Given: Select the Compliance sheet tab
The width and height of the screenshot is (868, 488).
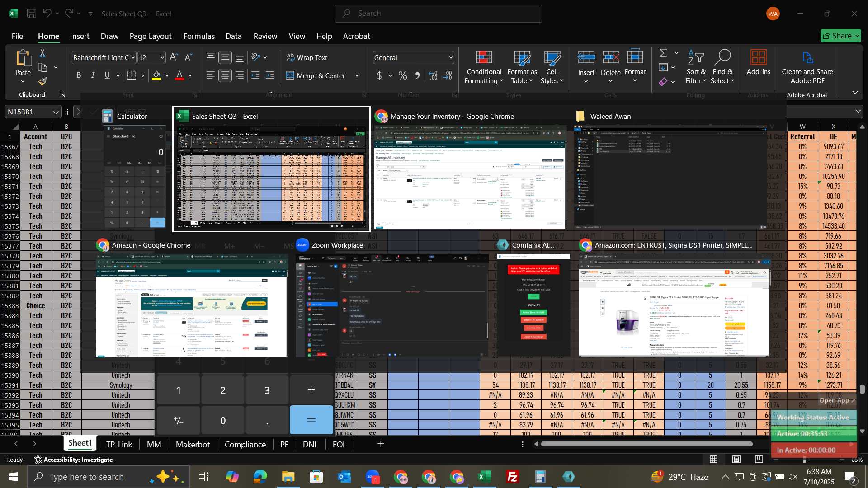Looking at the screenshot, I should tap(245, 444).
